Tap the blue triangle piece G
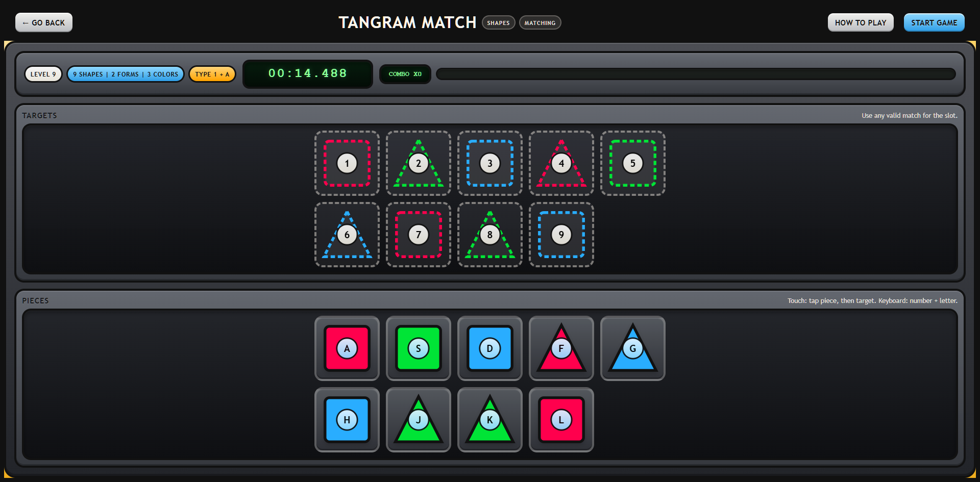The height and width of the screenshot is (482, 980). pos(633,348)
